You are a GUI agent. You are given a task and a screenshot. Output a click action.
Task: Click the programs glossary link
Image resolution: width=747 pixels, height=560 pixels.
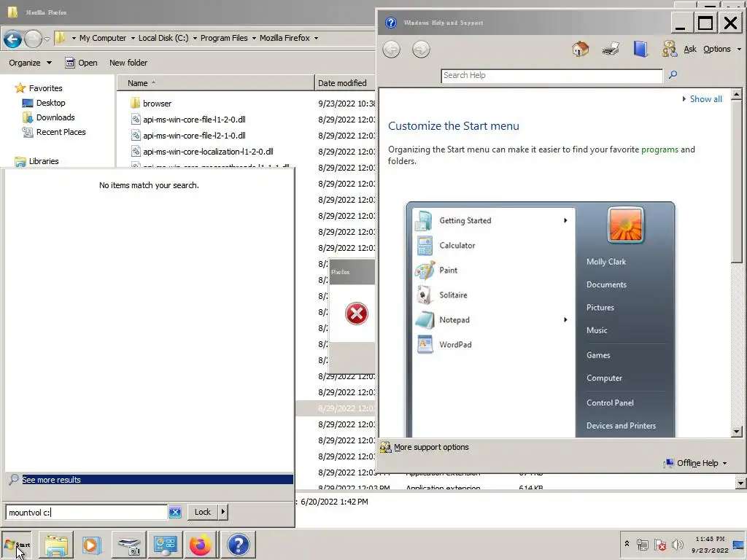pyautogui.click(x=659, y=149)
